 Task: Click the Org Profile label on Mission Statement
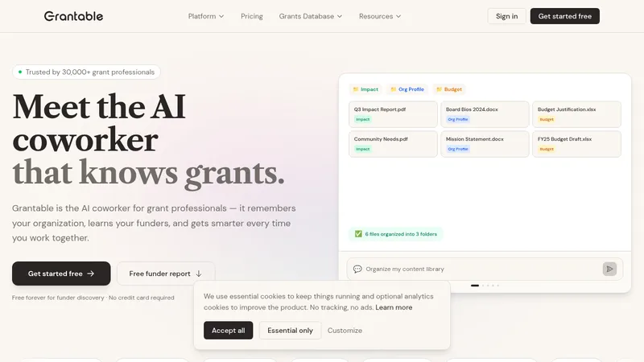pyautogui.click(x=458, y=149)
